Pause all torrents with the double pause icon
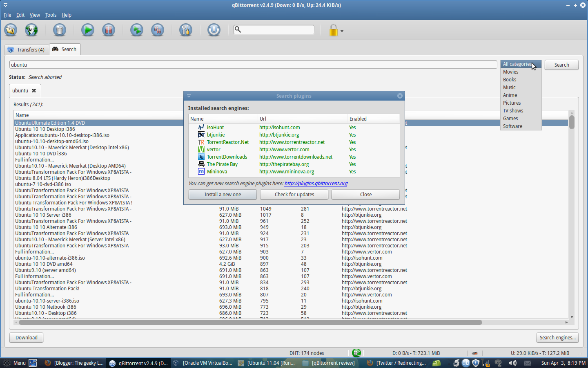 pyautogui.click(x=158, y=30)
